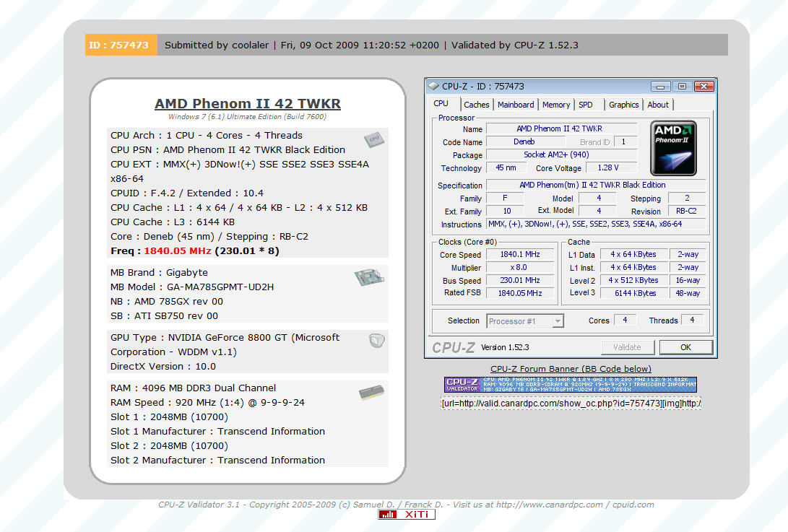Click the CPU-Z title bar app icon
Viewport: 788px width, 532px height.
[433, 87]
